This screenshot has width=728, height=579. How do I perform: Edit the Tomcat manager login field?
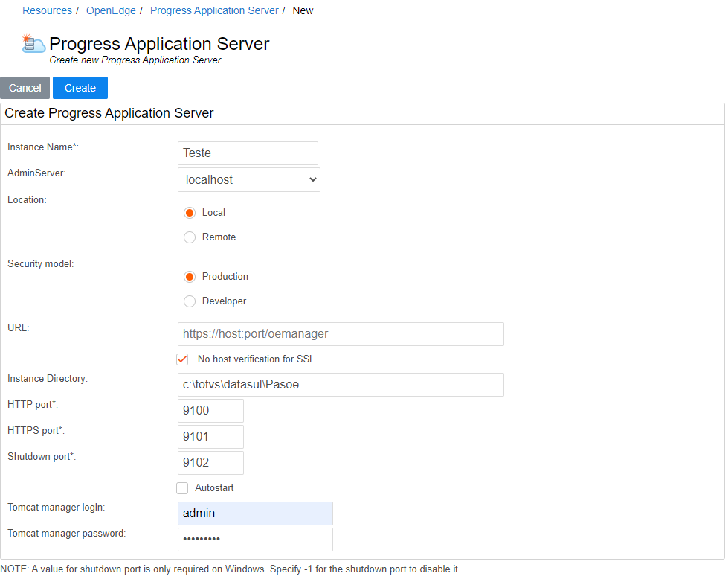pos(255,514)
